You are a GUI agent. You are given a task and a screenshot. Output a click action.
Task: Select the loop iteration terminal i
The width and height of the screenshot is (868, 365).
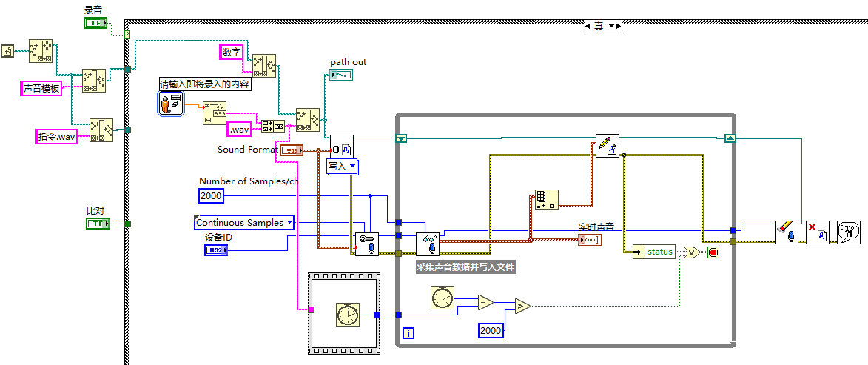tap(408, 333)
